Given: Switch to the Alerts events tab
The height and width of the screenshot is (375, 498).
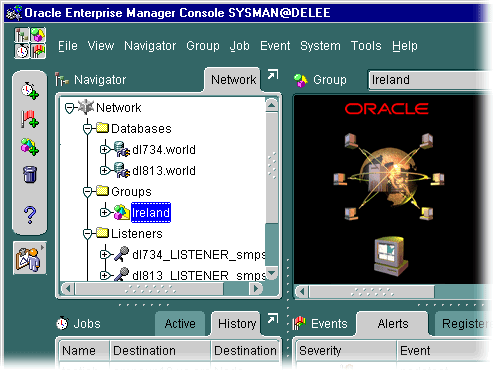Looking at the screenshot, I should click(x=393, y=324).
